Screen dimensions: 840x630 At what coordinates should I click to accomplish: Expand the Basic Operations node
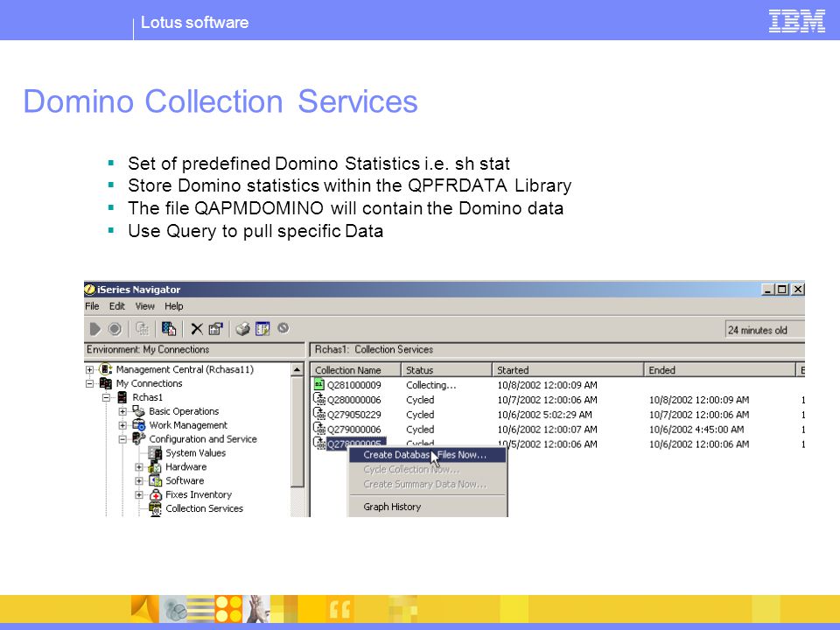pos(122,411)
